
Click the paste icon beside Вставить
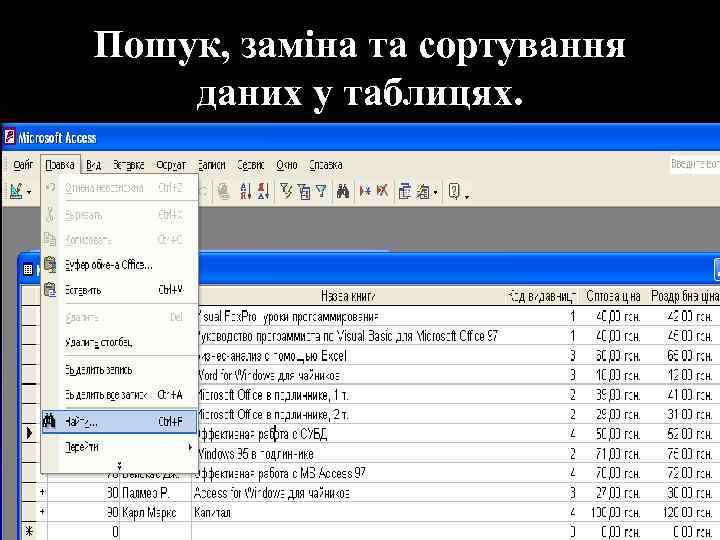50,290
